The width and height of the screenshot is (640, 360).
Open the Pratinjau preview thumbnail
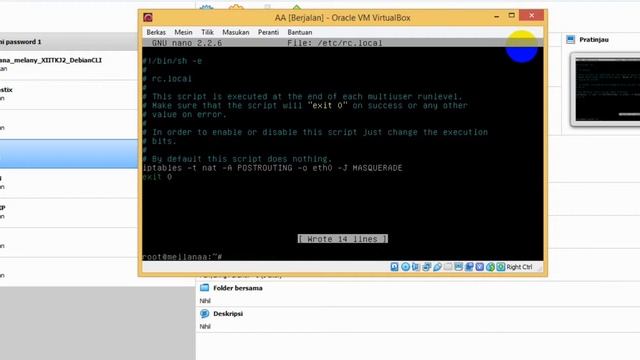click(606, 90)
